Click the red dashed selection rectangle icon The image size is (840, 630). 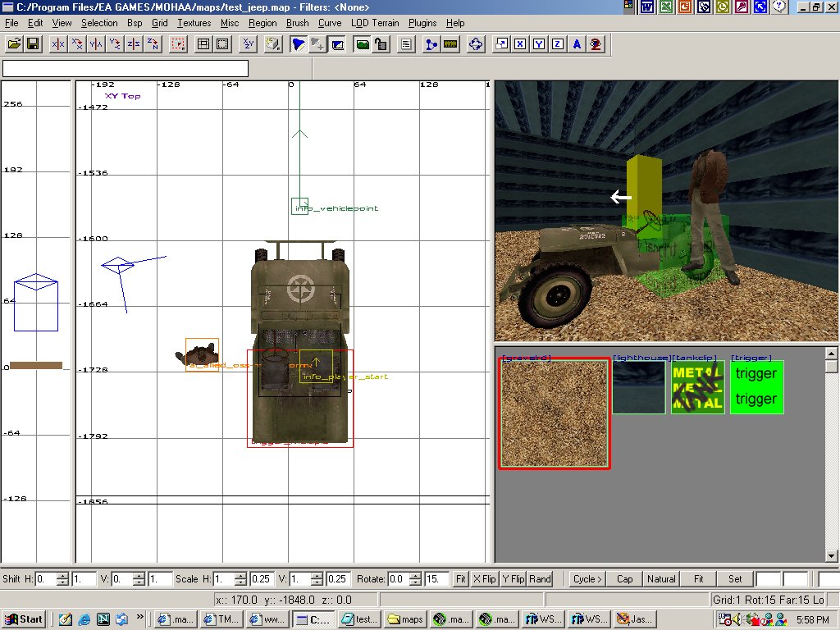[x=177, y=43]
